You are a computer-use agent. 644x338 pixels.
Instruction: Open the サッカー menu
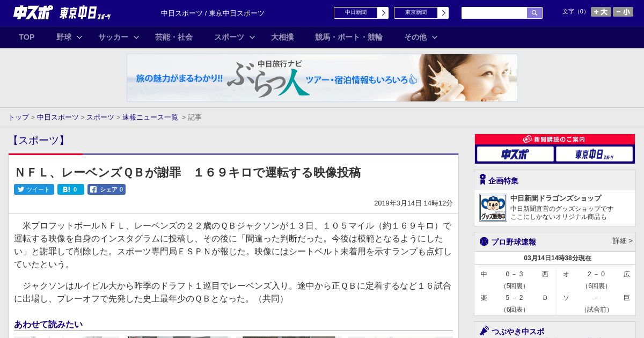click(113, 37)
